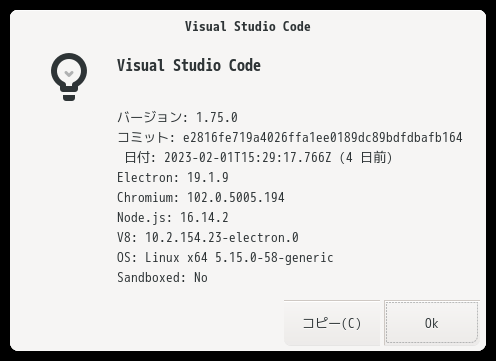Click the Node.js 16.14.2 line
The image size is (496, 361).
tap(173, 217)
